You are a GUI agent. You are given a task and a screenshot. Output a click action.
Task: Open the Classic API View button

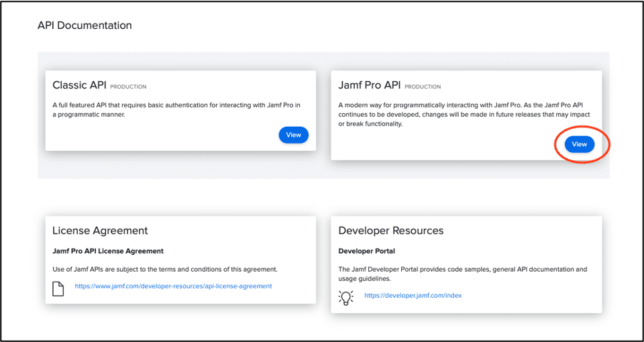pos(293,135)
